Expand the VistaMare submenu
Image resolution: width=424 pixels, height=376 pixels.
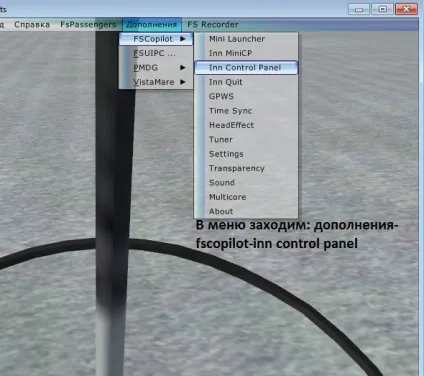(x=156, y=82)
